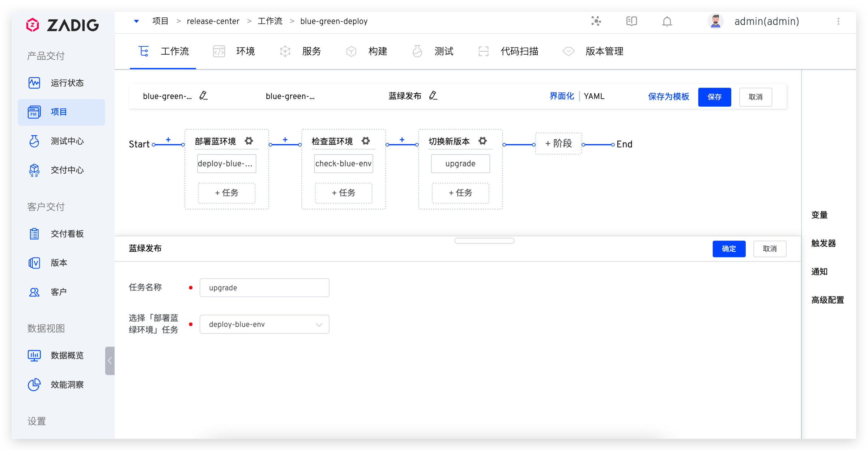
Task: Click gear icon beside 切换新版本 stage
Action: tap(482, 141)
